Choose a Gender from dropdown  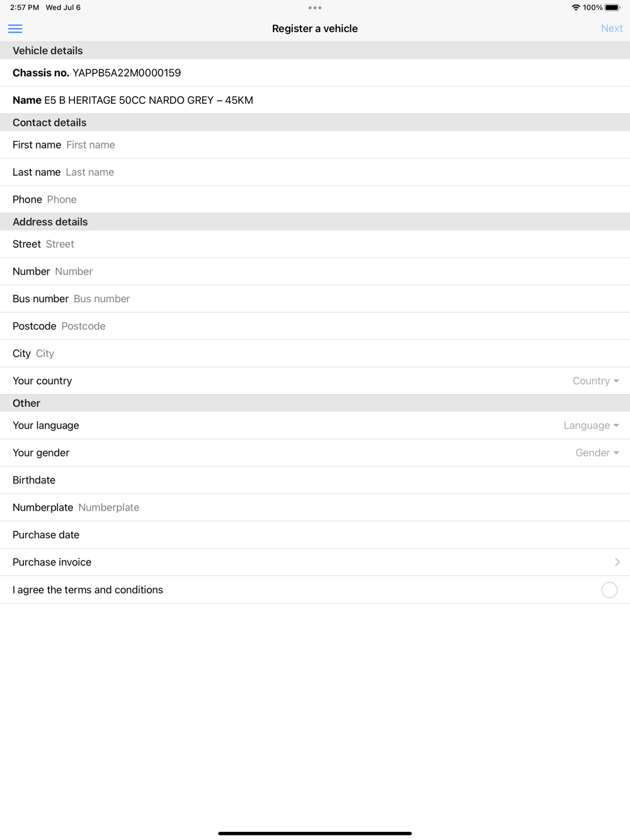click(597, 453)
